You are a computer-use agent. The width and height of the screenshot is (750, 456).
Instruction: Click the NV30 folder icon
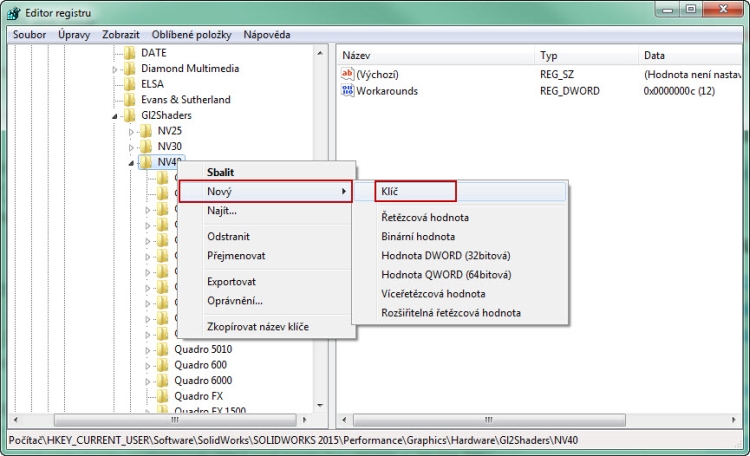pyautogui.click(x=146, y=146)
